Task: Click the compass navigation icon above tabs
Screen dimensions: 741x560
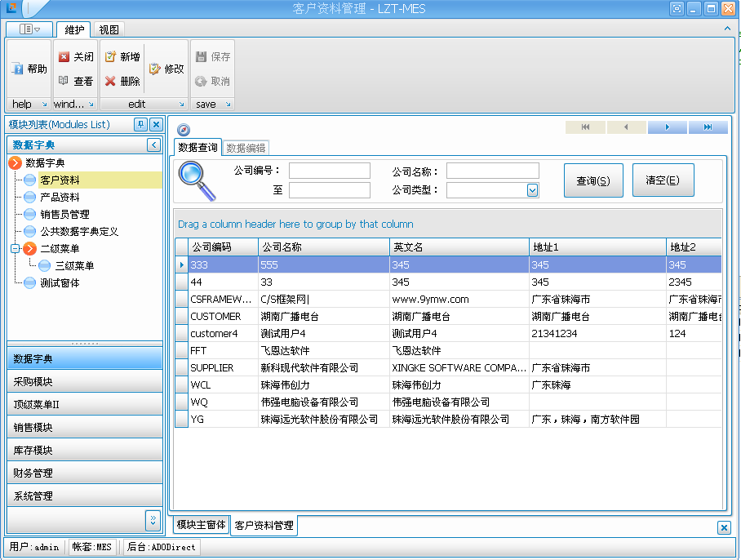Action: tap(184, 129)
